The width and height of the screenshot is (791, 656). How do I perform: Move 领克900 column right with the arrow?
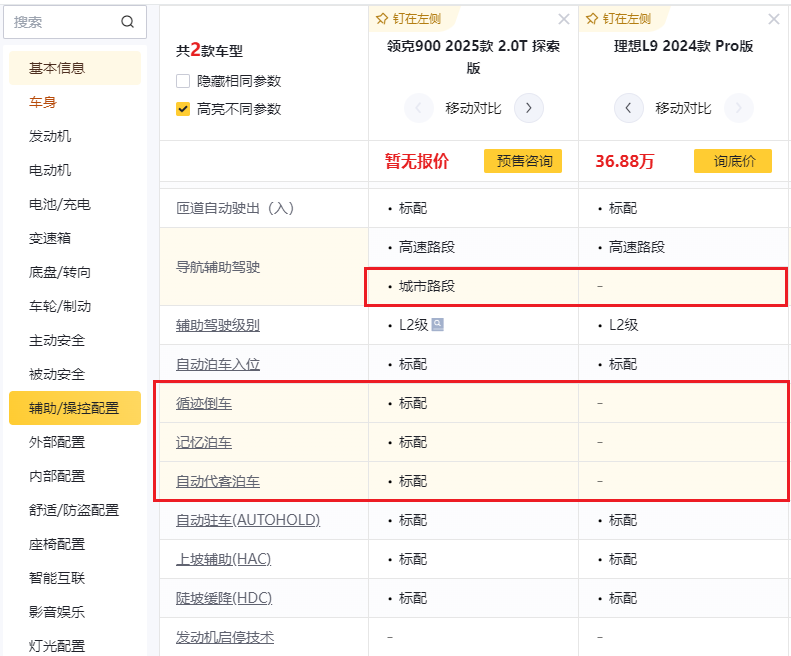pos(528,108)
